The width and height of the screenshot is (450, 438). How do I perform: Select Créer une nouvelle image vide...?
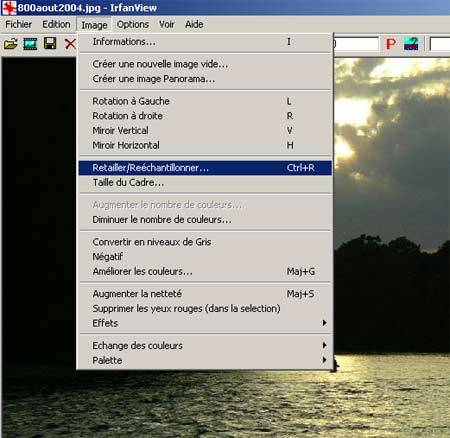(x=205, y=64)
